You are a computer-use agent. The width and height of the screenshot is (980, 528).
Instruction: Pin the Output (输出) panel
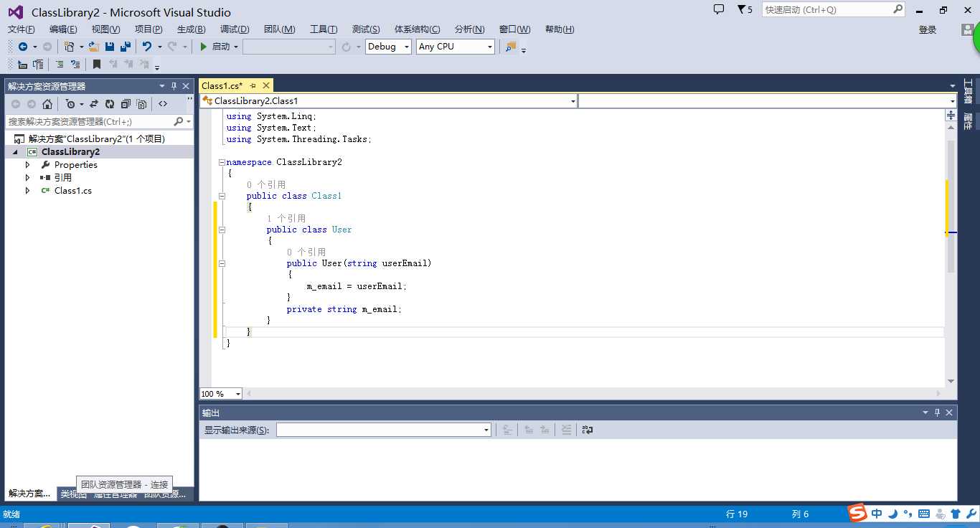coord(937,412)
